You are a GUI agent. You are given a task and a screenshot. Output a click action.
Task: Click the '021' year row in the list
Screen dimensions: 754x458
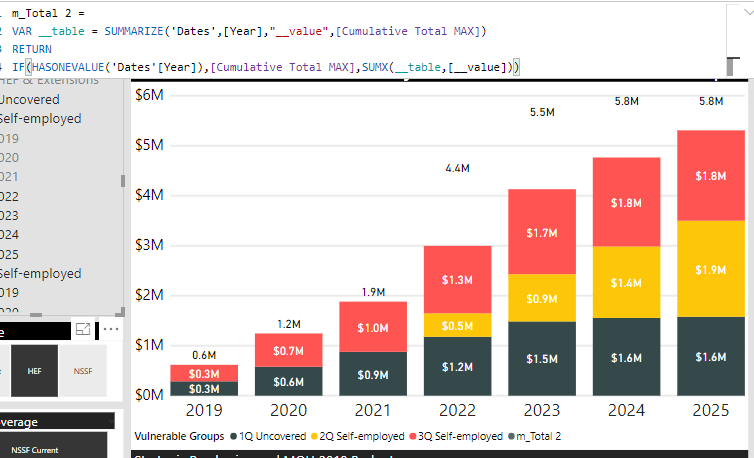(x=10, y=177)
